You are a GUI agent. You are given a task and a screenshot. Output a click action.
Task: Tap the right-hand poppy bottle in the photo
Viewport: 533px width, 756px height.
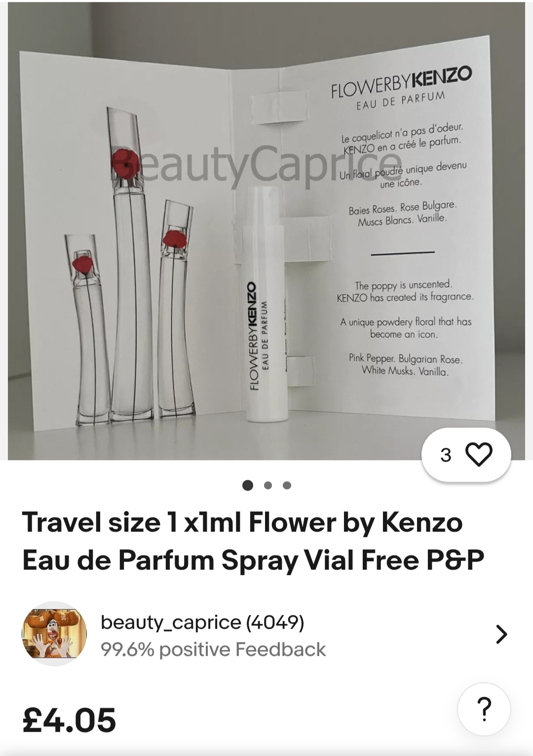[x=175, y=307]
